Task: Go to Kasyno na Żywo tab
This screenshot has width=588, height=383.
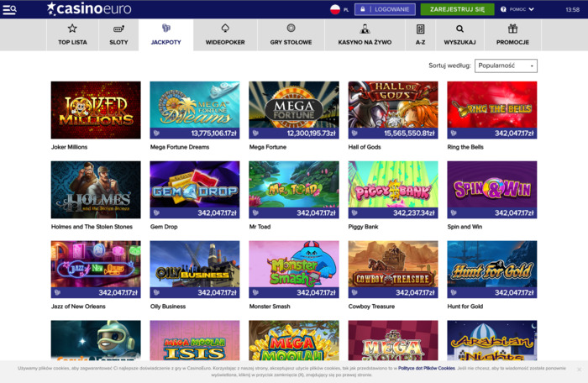Action: [365, 35]
